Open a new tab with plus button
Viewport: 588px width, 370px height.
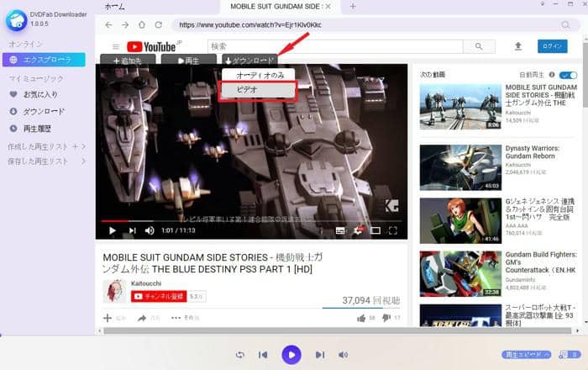tap(353, 7)
